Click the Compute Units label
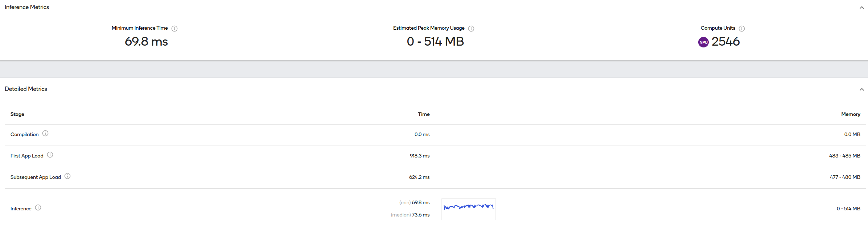868x231 pixels. pyautogui.click(x=718, y=28)
